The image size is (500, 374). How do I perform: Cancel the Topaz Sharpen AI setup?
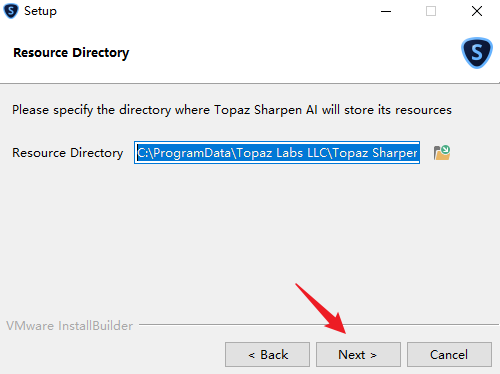click(x=449, y=354)
